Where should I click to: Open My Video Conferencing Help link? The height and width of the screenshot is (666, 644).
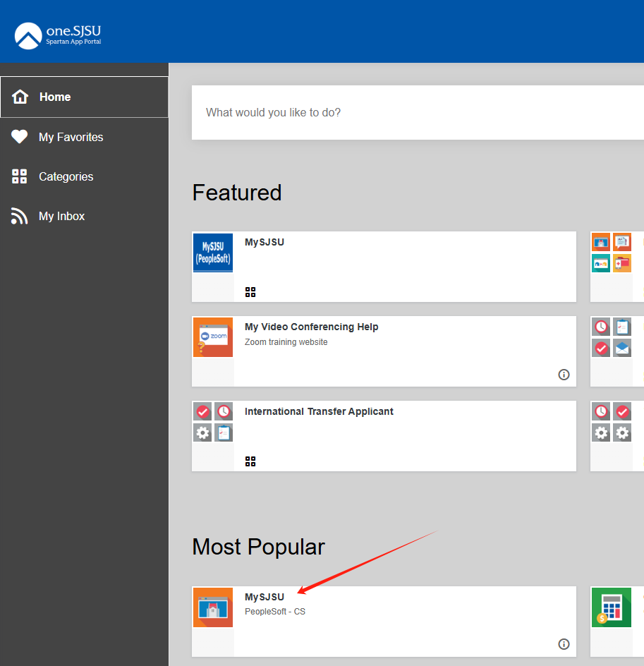tap(311, 327)
